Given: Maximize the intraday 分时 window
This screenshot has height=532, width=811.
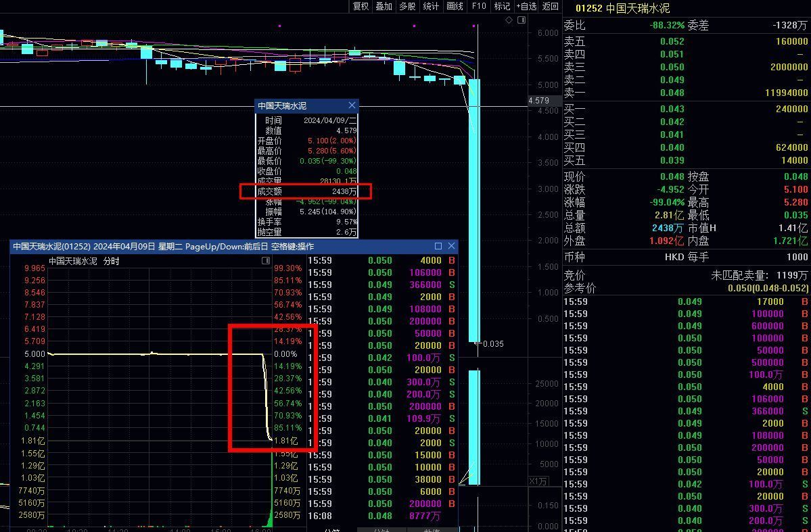Looking at the screenshot, I should [x=438, y=246].
